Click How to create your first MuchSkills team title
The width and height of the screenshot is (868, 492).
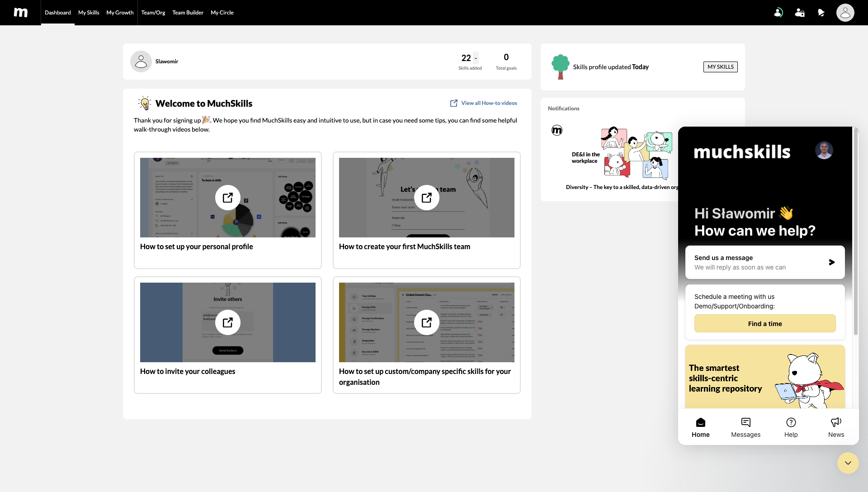(x=405, y=246)
